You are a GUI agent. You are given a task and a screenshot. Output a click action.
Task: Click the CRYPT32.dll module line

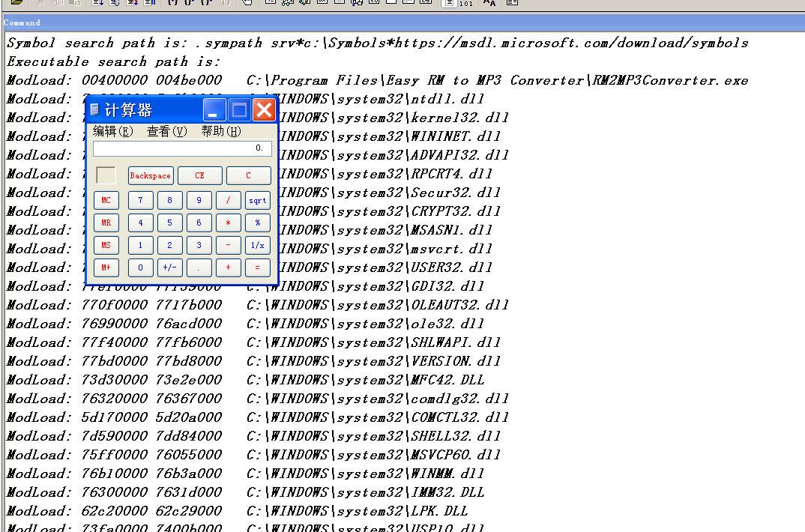point(391,211)
